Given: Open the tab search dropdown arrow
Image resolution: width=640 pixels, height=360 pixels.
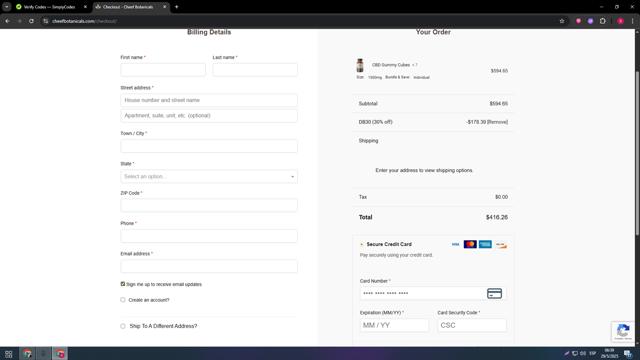Looking at the screenshot, I should [7, 7].
